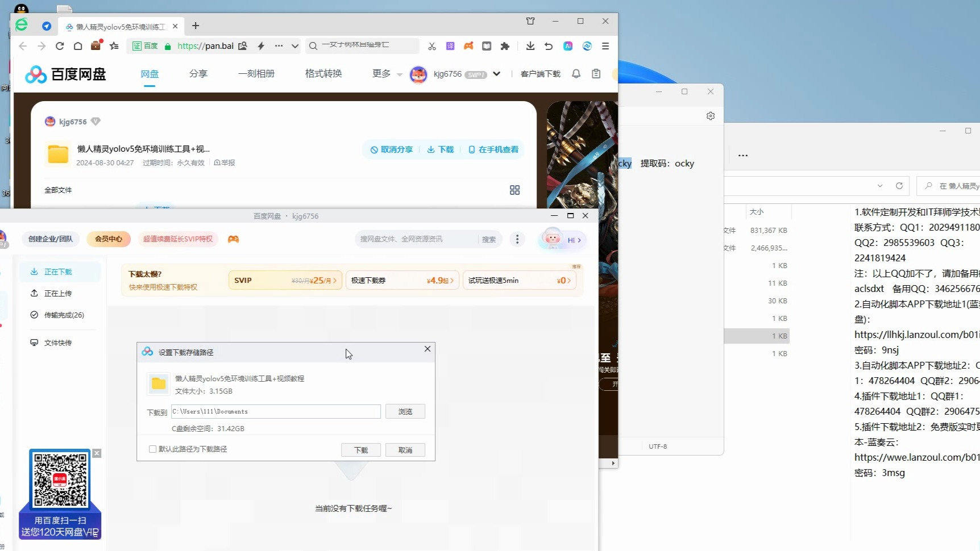Click the favorites star icon in browser
980x551 pixels.
pos(114,46)
